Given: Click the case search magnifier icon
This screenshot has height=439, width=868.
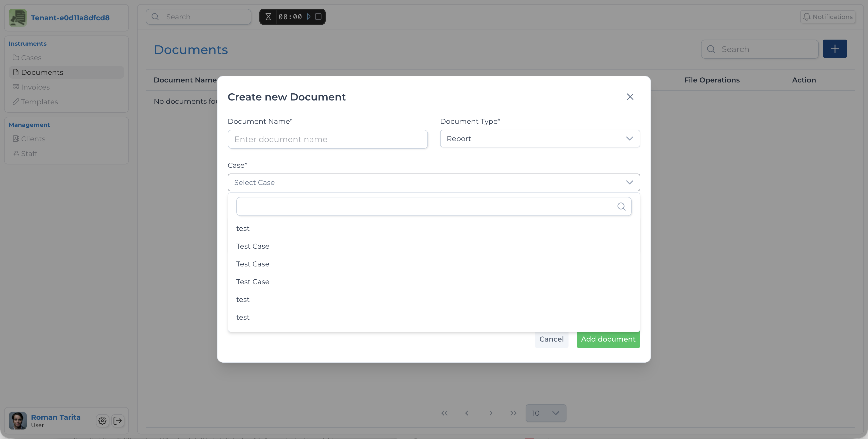Looking at the screenshot, I should click(621, 207).
